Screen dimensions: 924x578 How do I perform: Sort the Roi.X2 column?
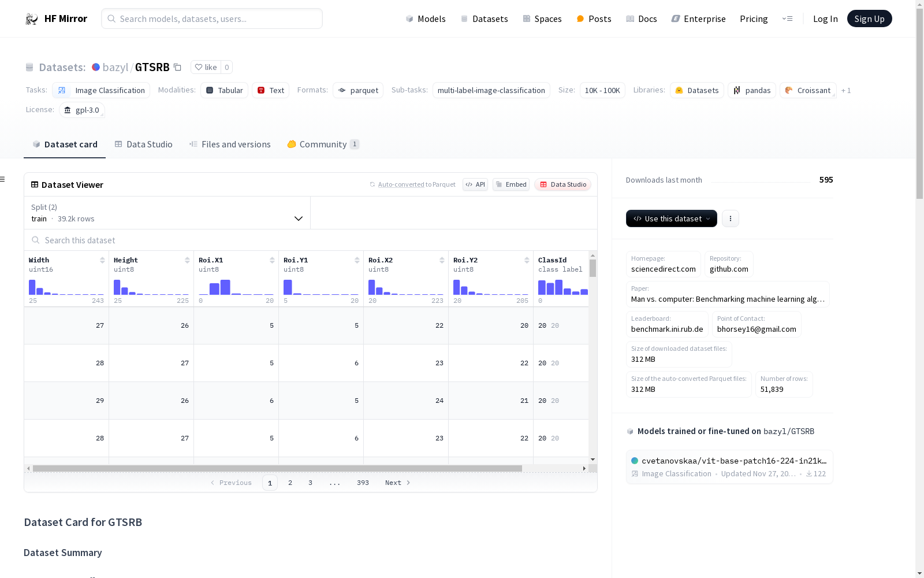[442, 260]
